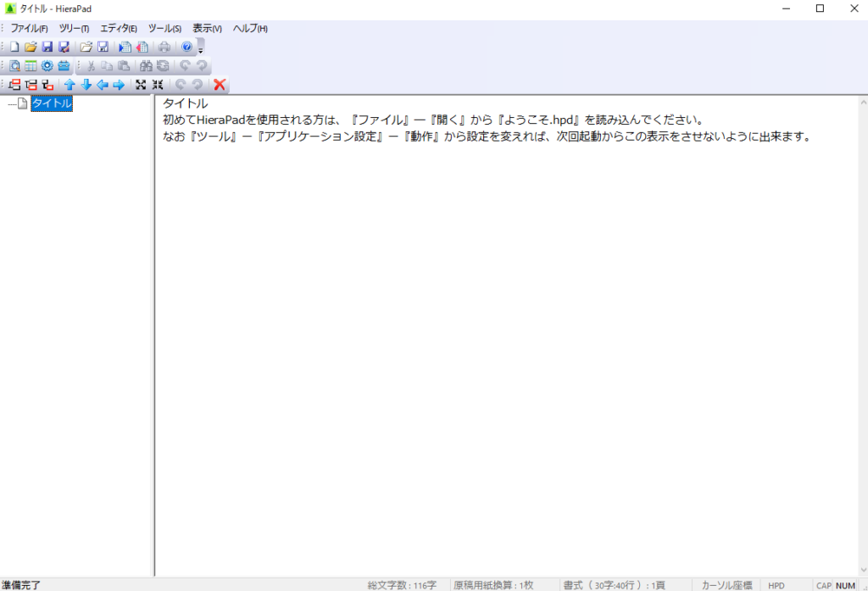Click the clipboard paste icon
The image size is (868, 591).
(x=124, y=66)
